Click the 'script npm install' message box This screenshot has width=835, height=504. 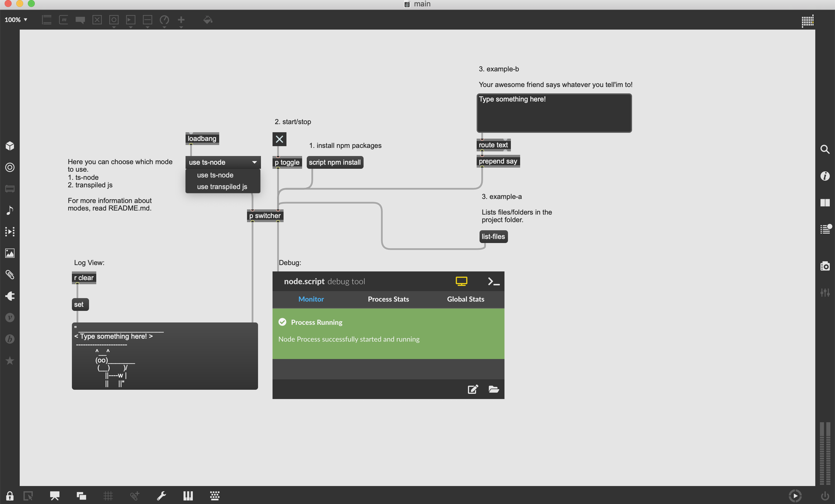(335, 162)
